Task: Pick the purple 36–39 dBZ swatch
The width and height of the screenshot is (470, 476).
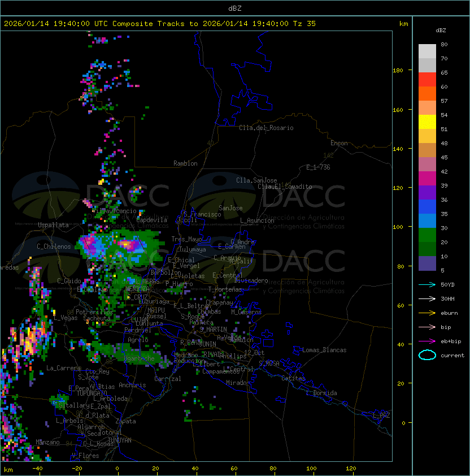Action: click(427, 192)
